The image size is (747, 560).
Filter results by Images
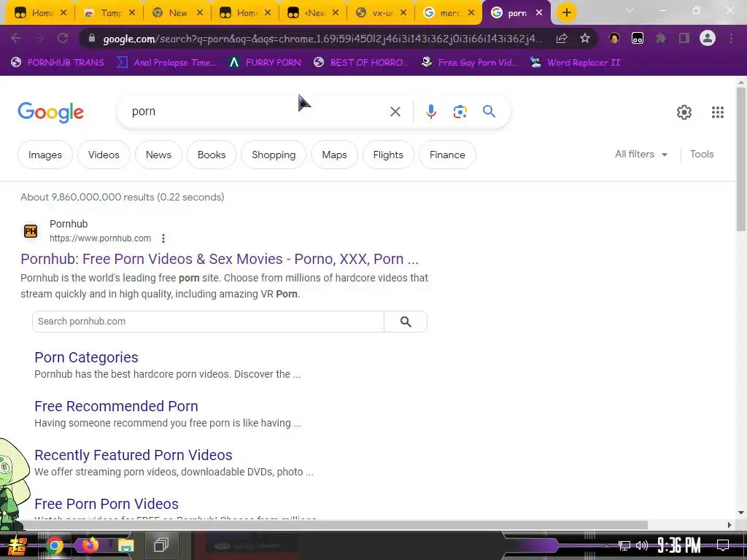click(44, 155)
